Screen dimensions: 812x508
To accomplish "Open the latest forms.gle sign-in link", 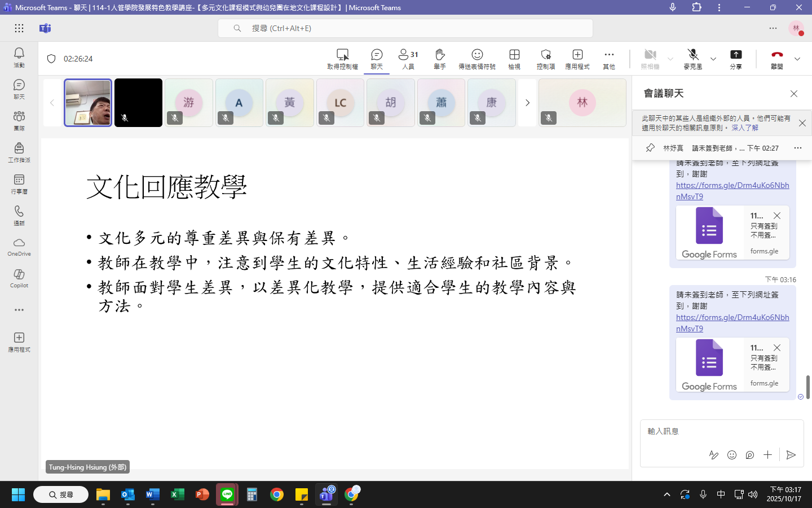I will pos(732,322).
